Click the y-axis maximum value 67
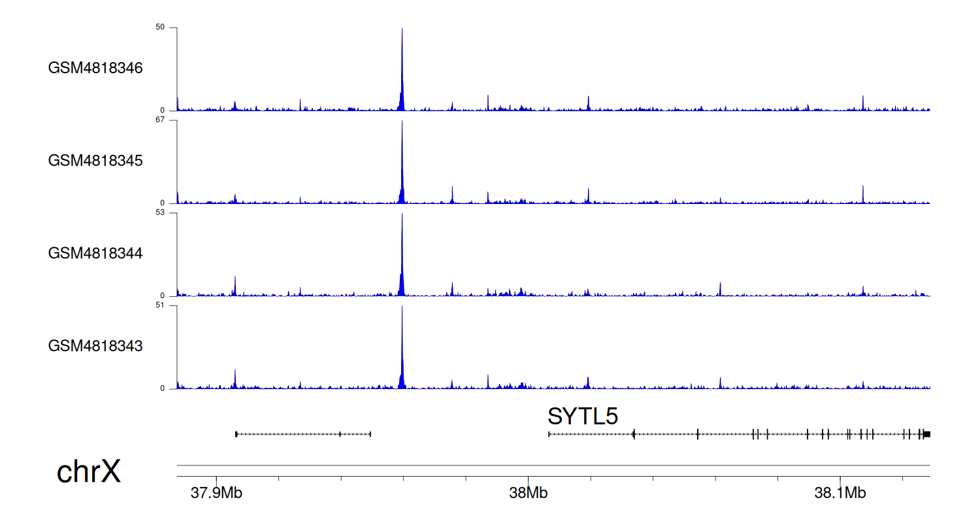Screen dimensions: 980x510 (160, 120)
